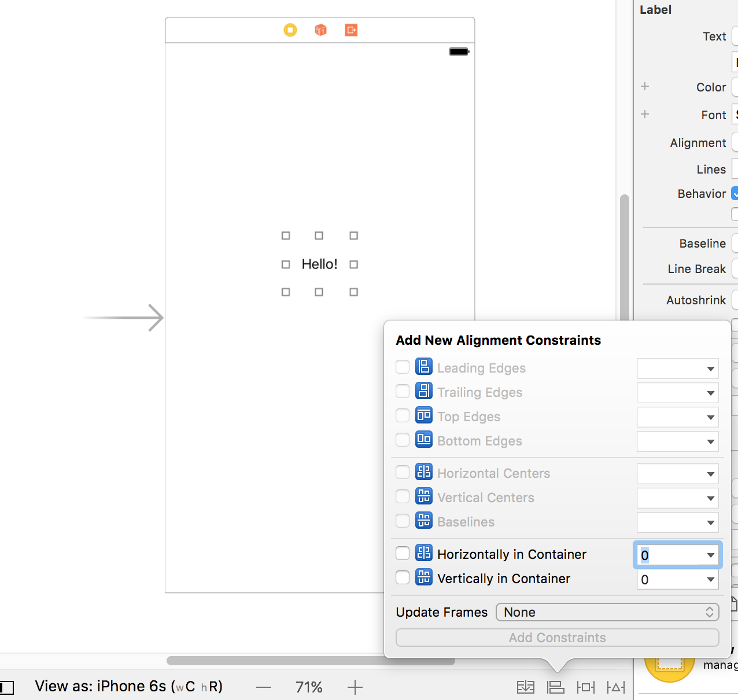This screenshot has width=738, height=700.
Task: Open the Add New Constraints pin button
Action: [586, 687]
